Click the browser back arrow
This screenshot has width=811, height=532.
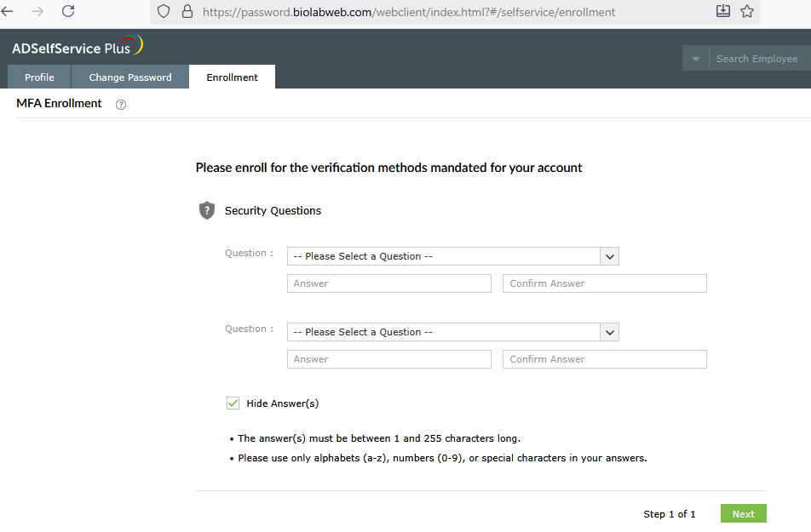click(7, 11)
